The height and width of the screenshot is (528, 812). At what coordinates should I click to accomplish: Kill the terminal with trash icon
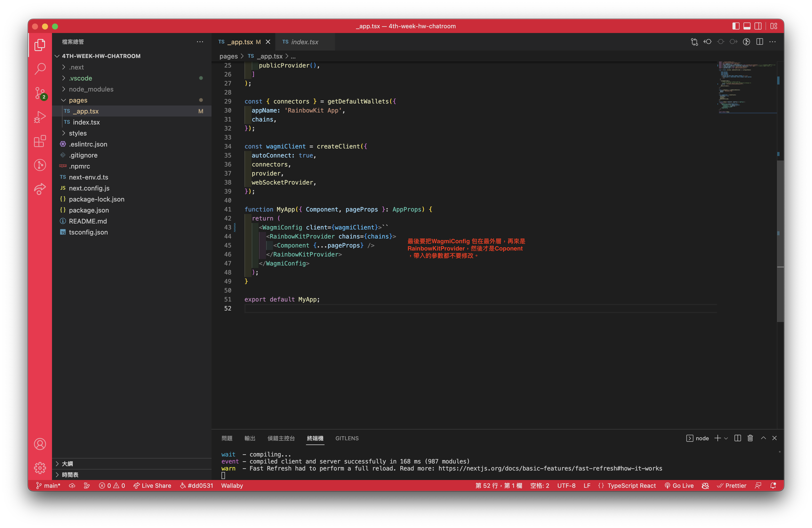coord(750,438)
